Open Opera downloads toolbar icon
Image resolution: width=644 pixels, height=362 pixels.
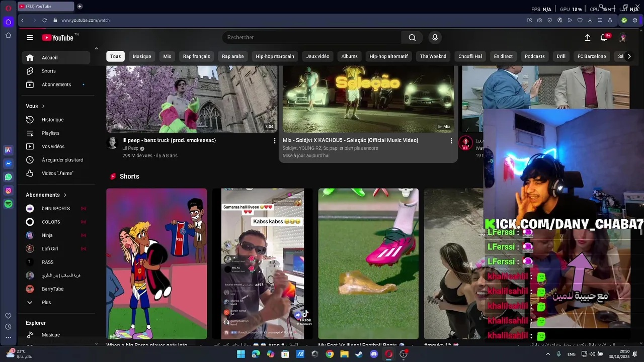coord(590,20)
